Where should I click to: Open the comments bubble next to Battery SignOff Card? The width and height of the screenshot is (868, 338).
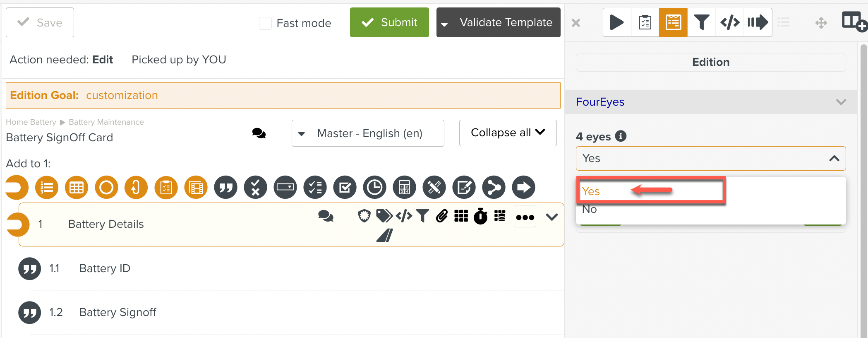coord(259,133)
